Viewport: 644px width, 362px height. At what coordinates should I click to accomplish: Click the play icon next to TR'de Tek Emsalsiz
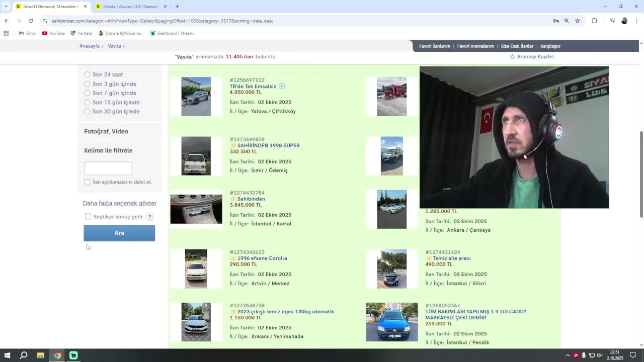click(282, 86)
